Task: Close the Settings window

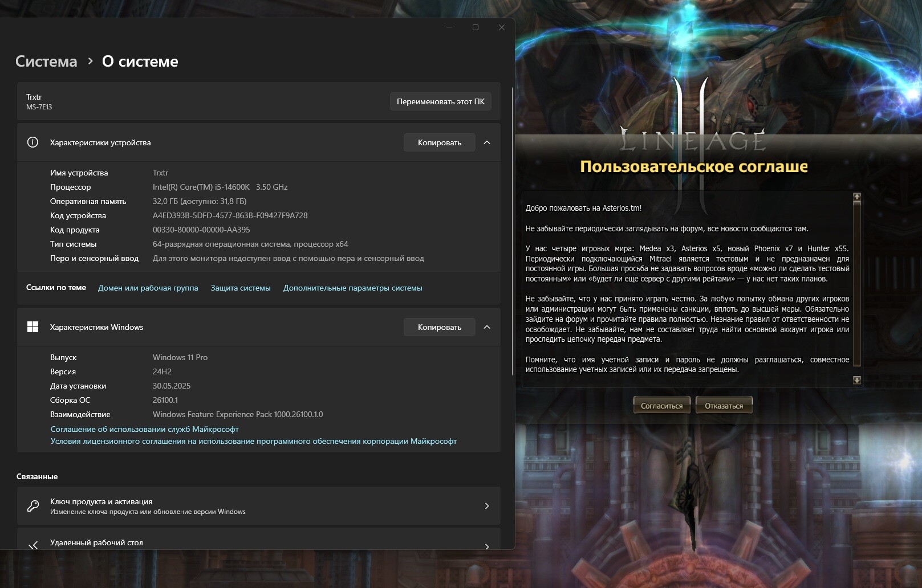Action: click(502, 27)
